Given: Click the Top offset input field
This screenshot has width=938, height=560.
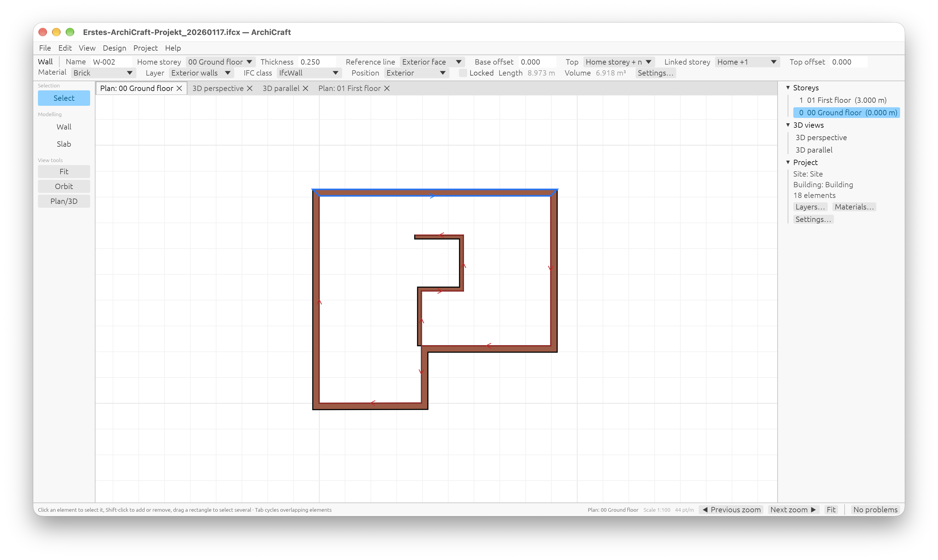Looking at the screenshot, I should pos(848,62).
